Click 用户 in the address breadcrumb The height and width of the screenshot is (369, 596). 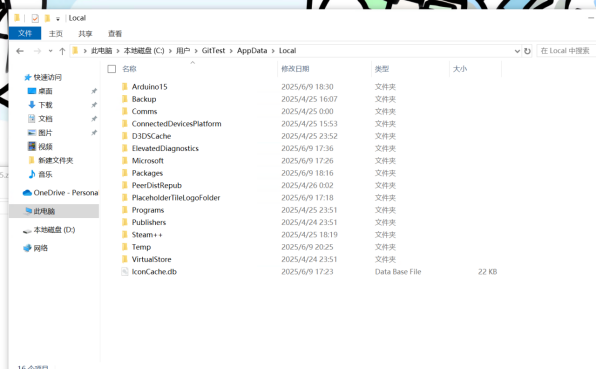183,51
